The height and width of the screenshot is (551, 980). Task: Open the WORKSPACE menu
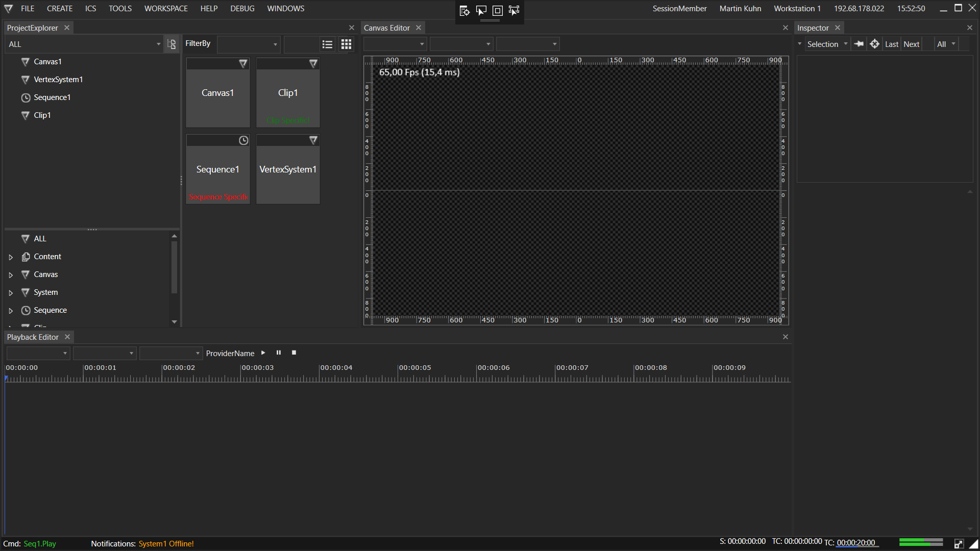click(x=166, y=9)
